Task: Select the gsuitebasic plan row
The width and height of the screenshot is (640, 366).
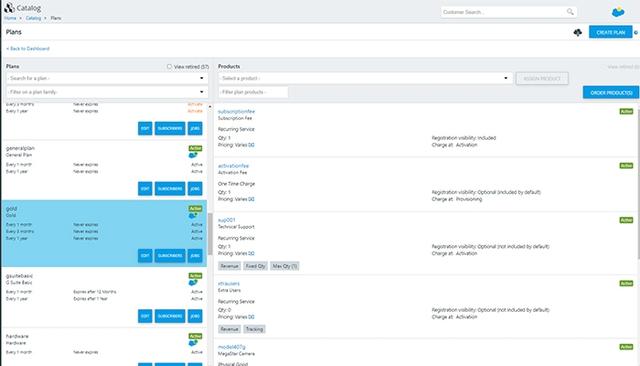Action: 104,297
